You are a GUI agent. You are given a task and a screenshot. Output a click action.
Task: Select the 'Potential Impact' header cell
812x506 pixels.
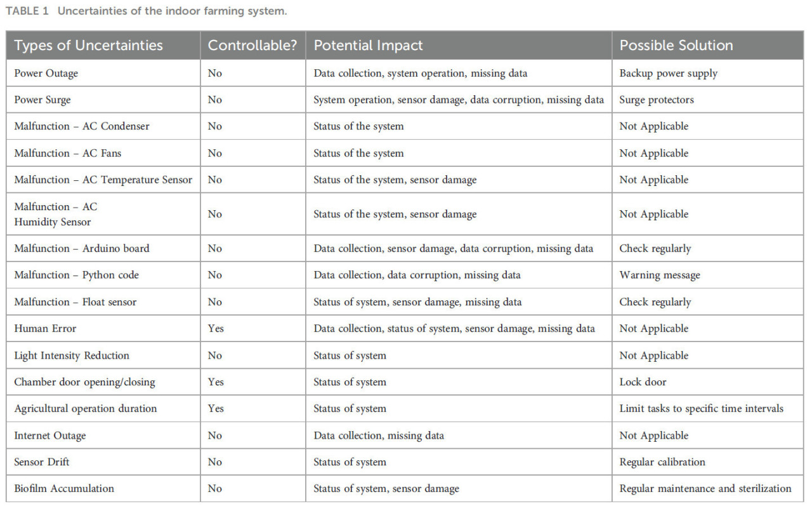click(x=368, y=46)
